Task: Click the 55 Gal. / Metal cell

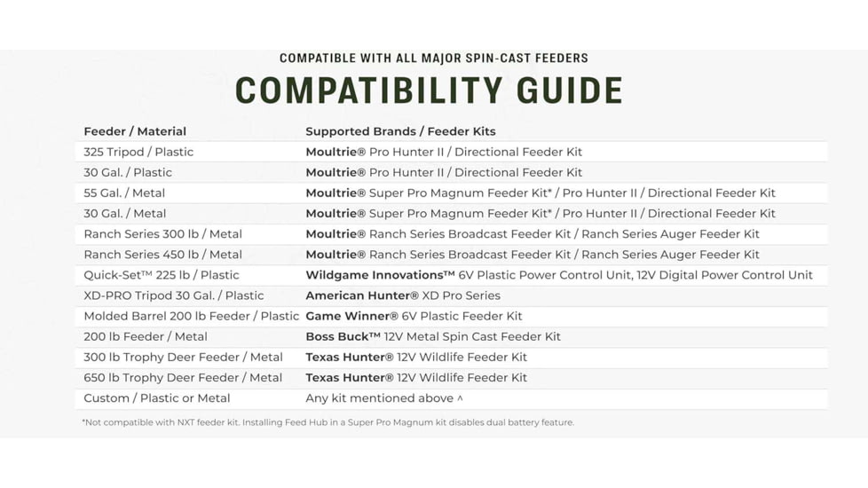Action: coord(124,193)
